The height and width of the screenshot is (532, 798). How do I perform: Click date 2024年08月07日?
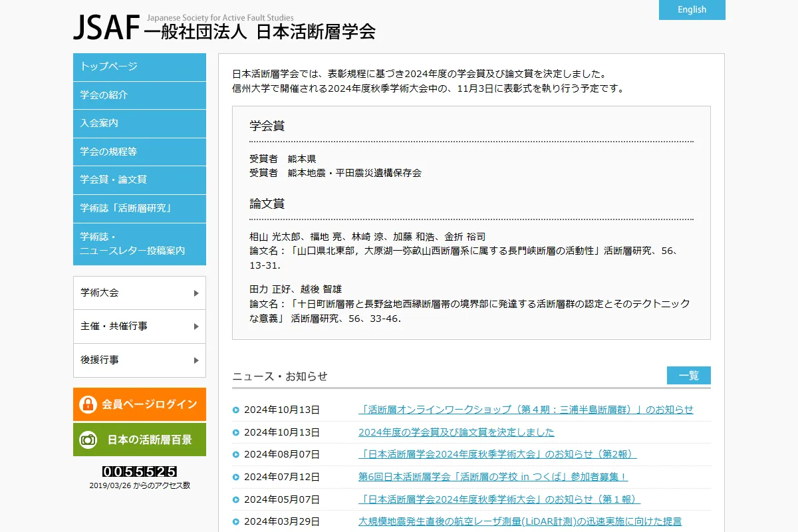pos(282,455)
